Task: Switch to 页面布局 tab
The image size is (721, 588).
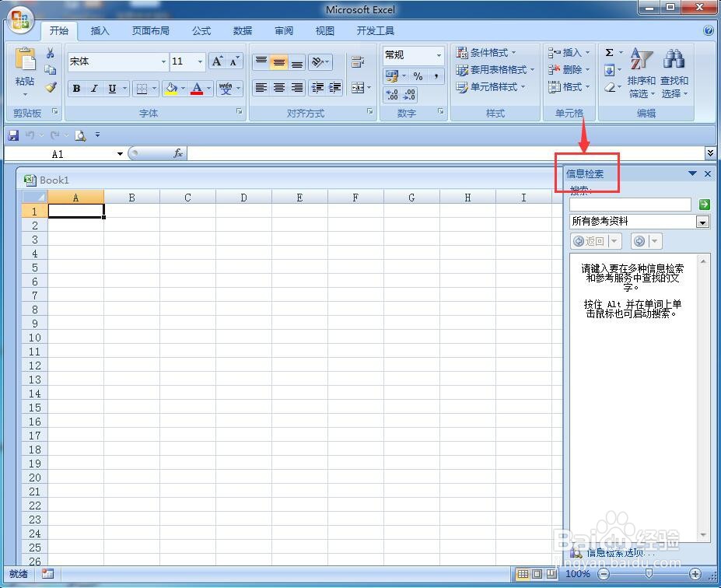Action: pyautogui.click(x=150, y=31)
